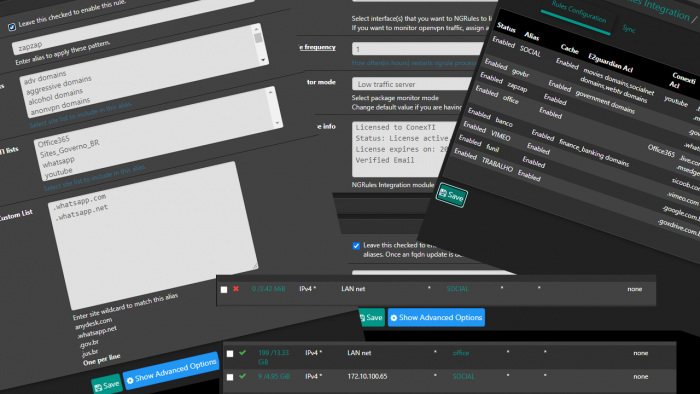Click the Save button under the rules alias table
The height and width of the screenshot is (394, 700).
tap(451, 195)
